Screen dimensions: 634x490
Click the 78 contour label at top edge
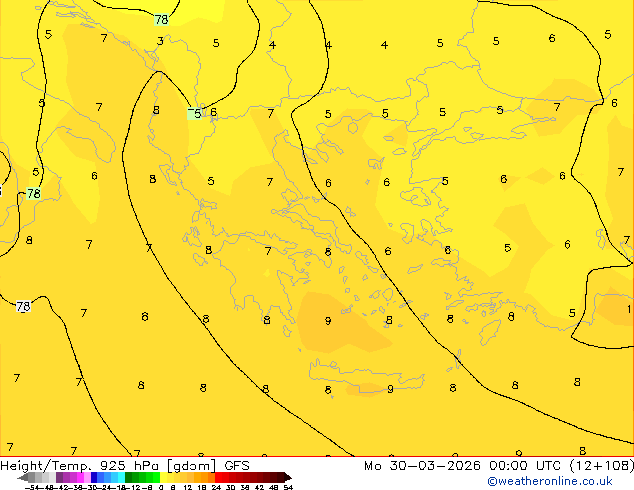pyautogui.click(x=161, y=19)
